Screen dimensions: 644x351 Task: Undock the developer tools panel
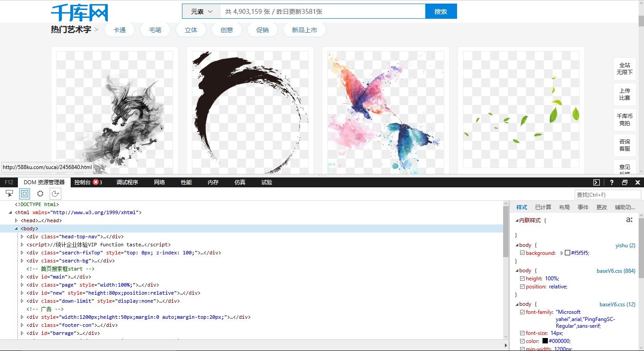click(x=625, y=182)
